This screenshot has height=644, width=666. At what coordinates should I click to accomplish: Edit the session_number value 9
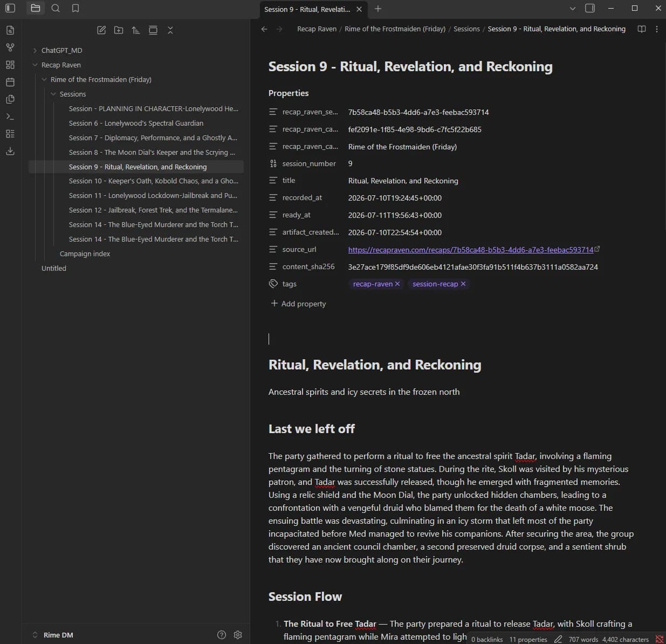coord(351,163)
